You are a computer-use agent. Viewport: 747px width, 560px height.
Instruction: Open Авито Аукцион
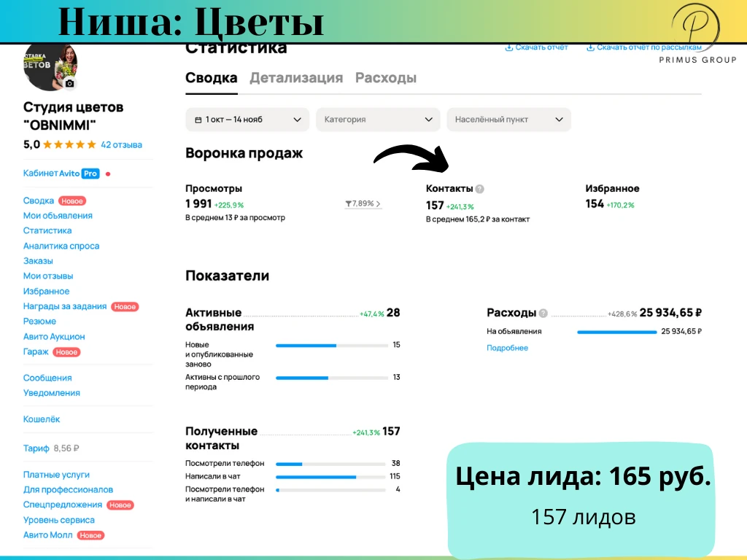(x=54, y=337)
